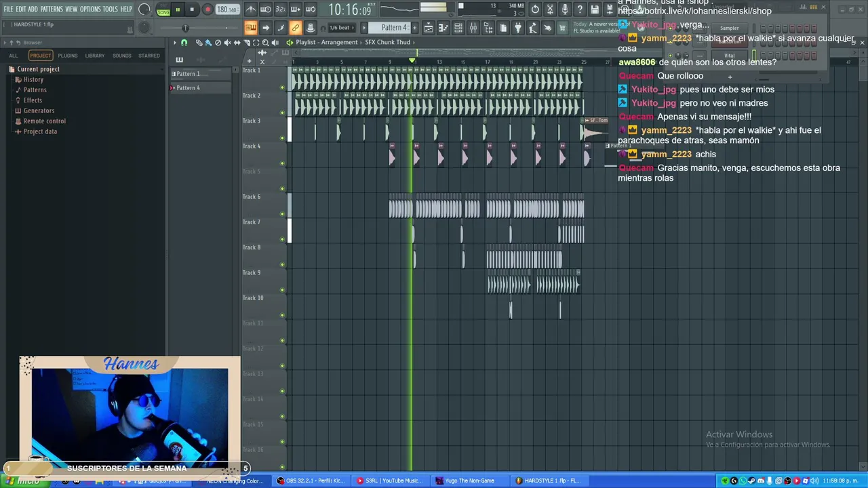
Task: Open the FILE menu
Action: point(8,9)
